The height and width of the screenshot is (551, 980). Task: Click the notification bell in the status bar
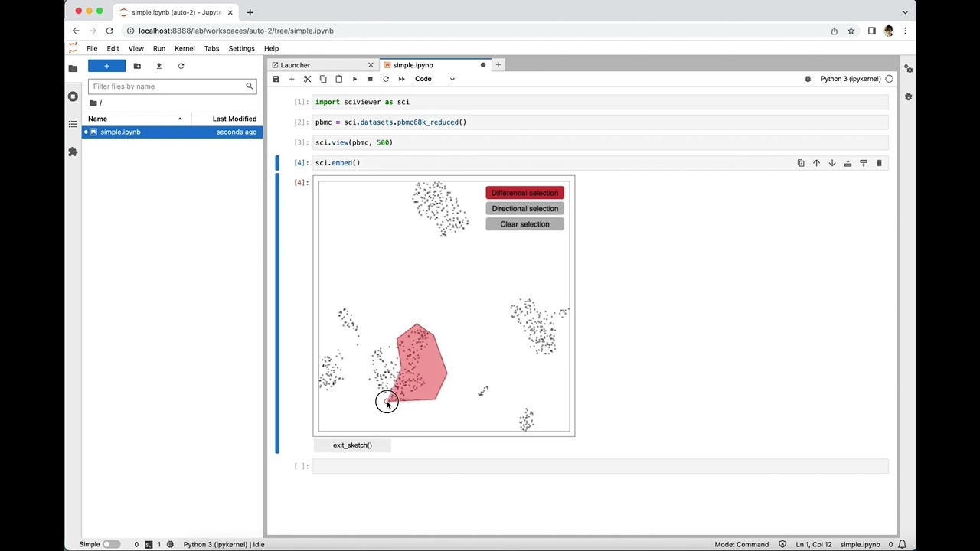point(901,544)
